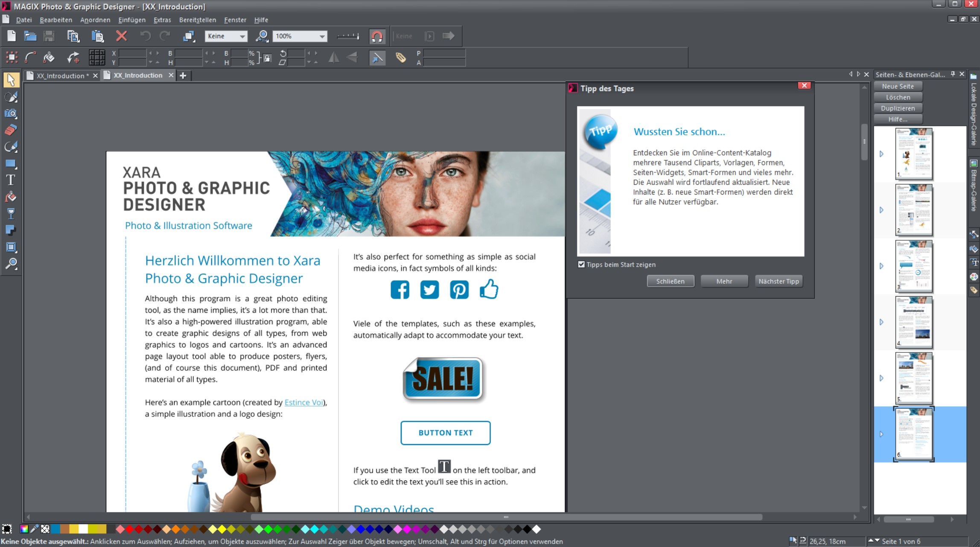The width and height of the screenshot is (980, 547).
Task: Toggle the red magnet snap icon
Action: pyautogui.click(x=377, y=36)
